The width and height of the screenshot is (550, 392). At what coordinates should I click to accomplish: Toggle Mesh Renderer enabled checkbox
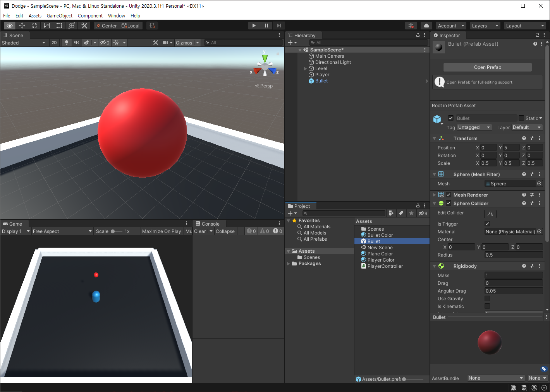pyautogui.click(x=449, y=195)
